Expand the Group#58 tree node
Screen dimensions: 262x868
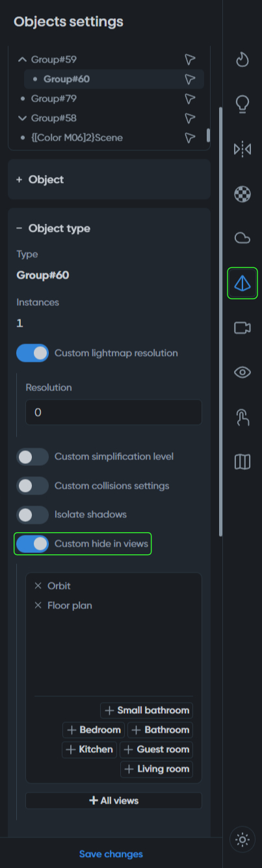pyautogui.click(x=22, y=118)
